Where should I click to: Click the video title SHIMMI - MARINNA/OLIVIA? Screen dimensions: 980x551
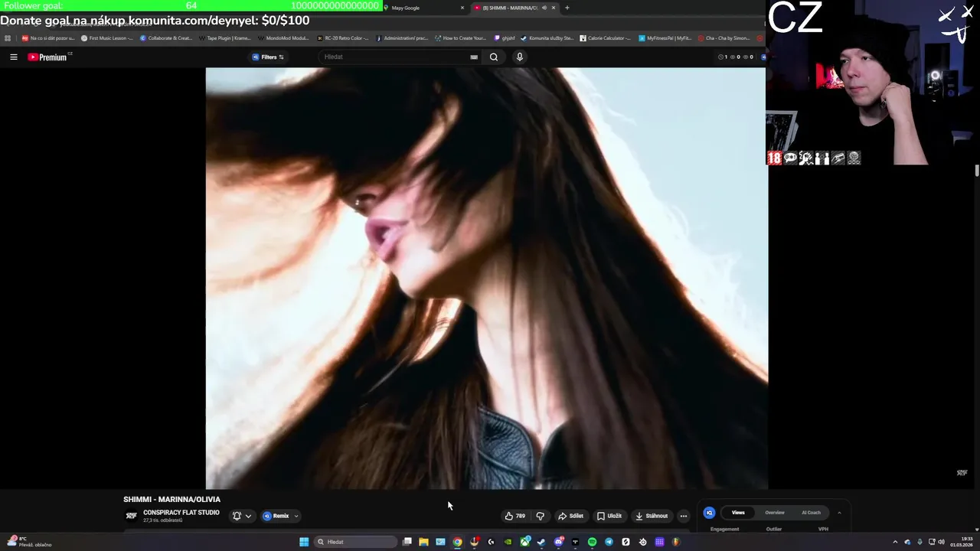click(x=171, y=499)
